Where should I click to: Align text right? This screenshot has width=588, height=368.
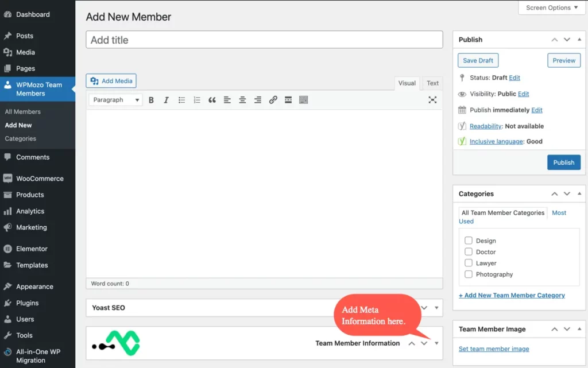tap(258, 100)
